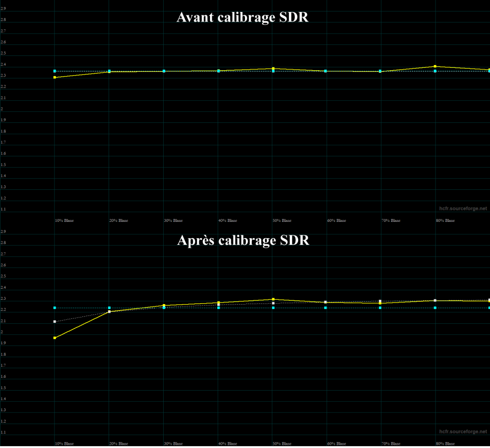Select the yellow 50% Blanc point in the top chart
Viewport: 490px width, 448px height.
pyautogui.click(x=273, y=68)
